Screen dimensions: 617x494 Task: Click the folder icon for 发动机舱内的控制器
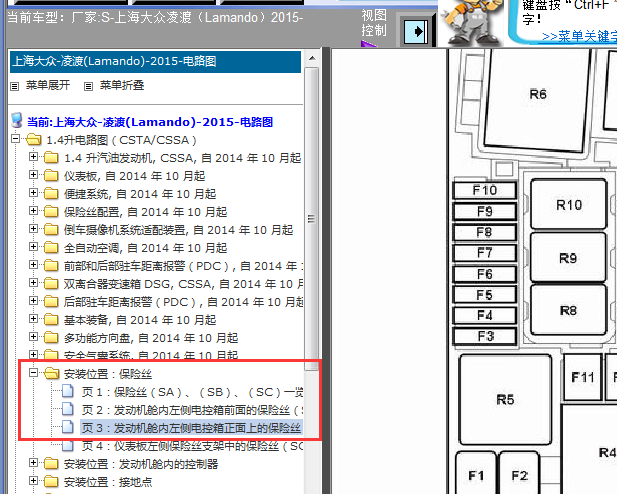(x=51, y=464)
